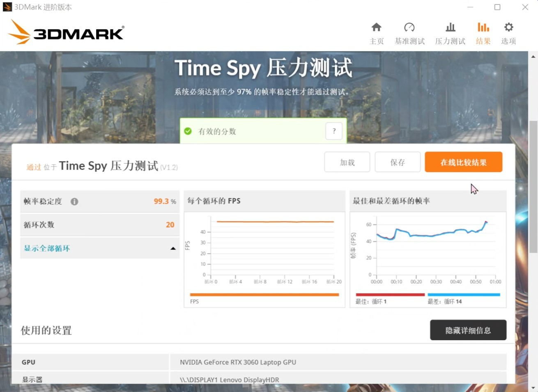538x392 pixels.
Task: Select the 压力测试 tab label
Action: (x=451, y=41)
